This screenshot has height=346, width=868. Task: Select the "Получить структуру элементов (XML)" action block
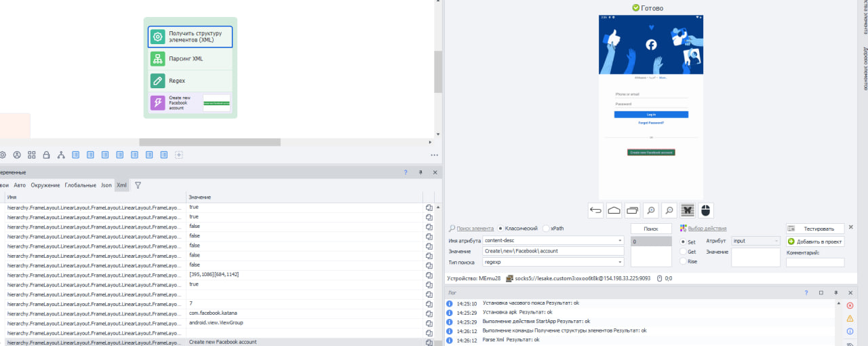pyautogui.click(x=191, y=37)
